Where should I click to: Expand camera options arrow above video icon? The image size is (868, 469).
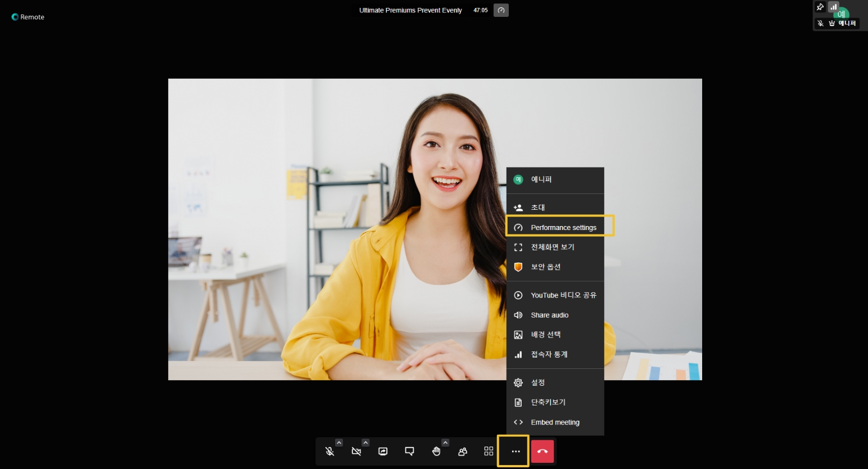pos(365,443)
